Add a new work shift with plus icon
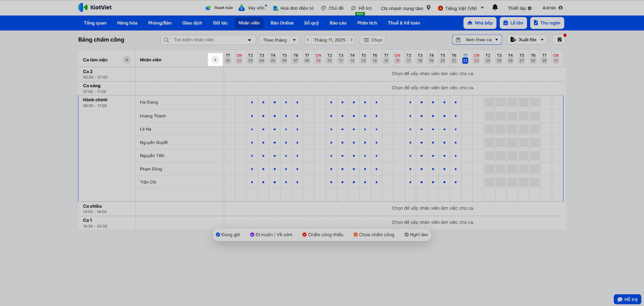Viewport: 644px width, 306px height. [127, 60]
